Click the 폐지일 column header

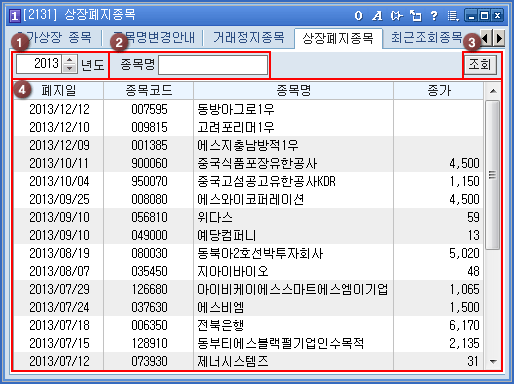[x=58, y=91]
